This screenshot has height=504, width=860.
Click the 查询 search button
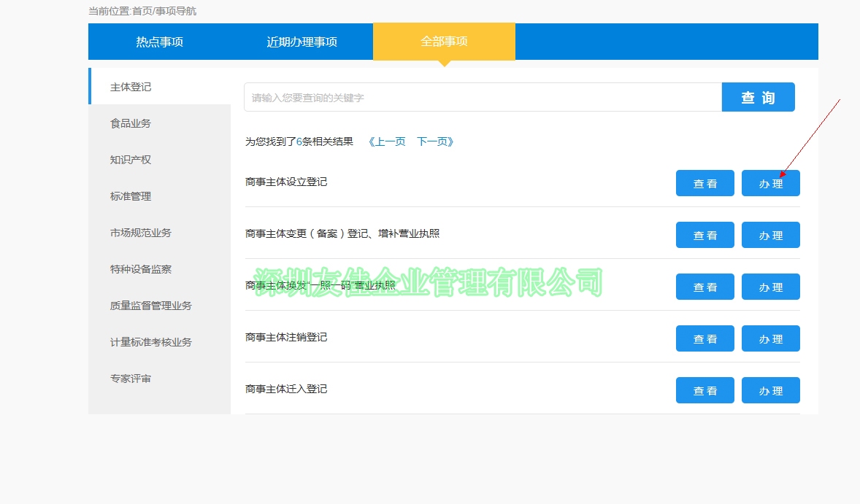click(x=759, y=96)
